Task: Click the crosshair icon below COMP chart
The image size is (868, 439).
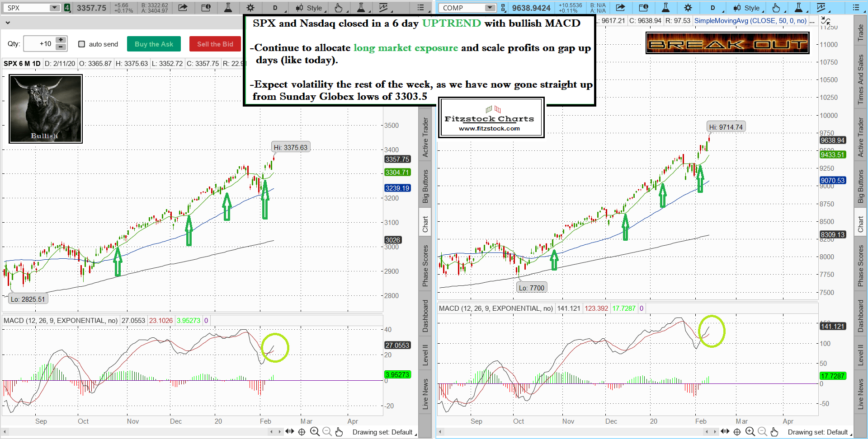Action: click(737, 432)
